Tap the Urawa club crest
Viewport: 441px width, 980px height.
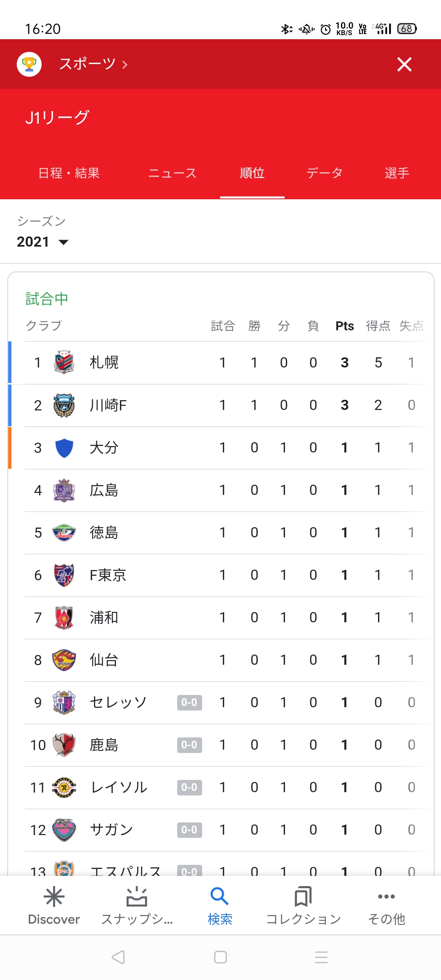coord(64,617)
